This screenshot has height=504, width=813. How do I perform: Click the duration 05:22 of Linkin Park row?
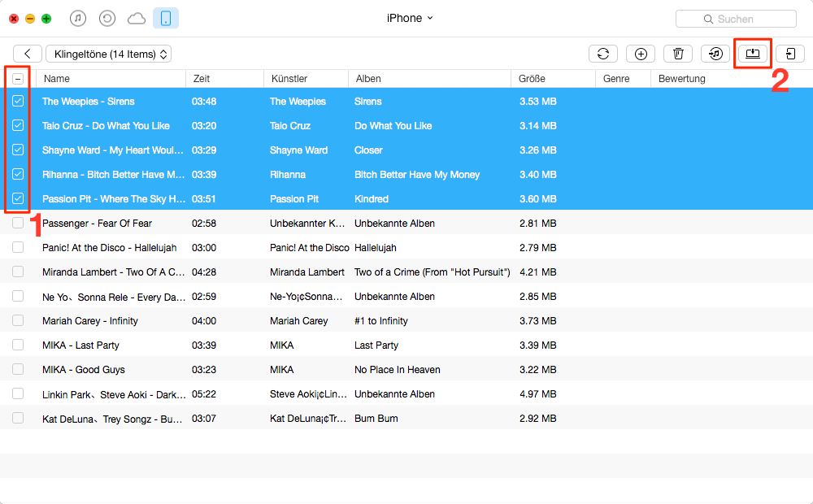(204, 394)
